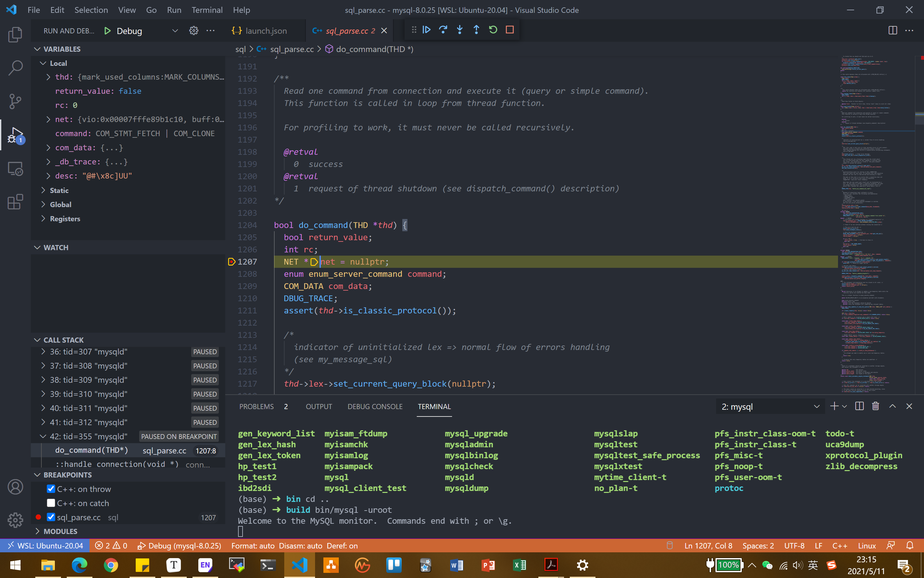Expand the thd variable
Viewport: 924px width, 578px height.
coord(48,77)
